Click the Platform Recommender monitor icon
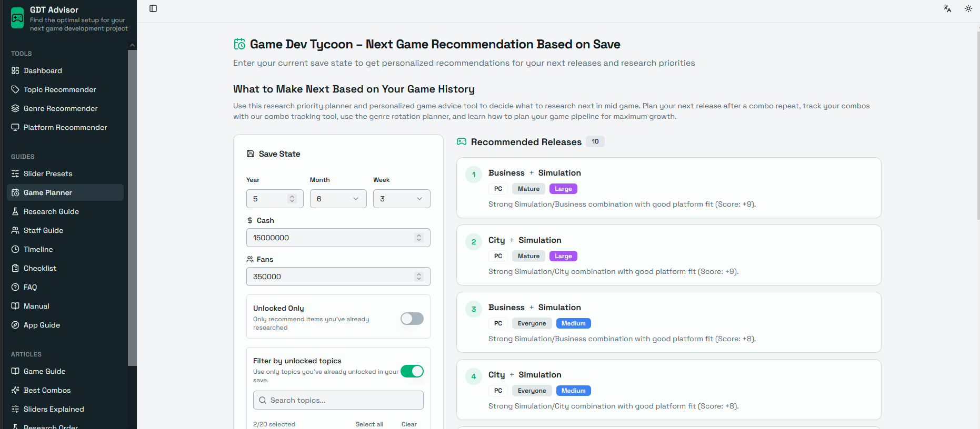This screenshot has height=429, width=980. click(15, 127)
